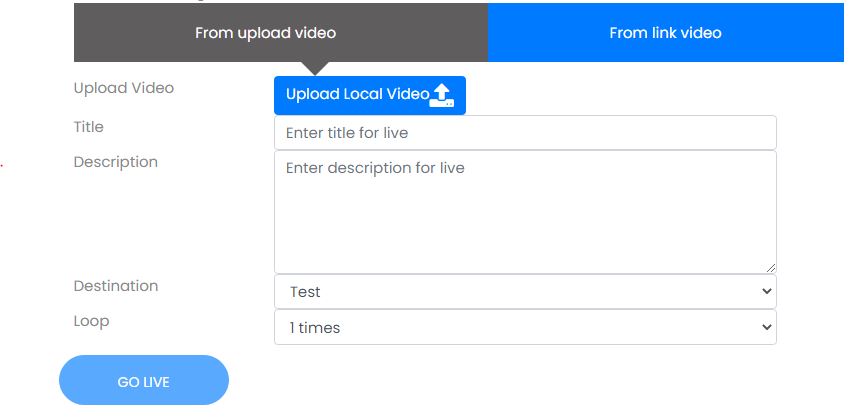858x420 pixels.
Task: Expand the Destination dropdown arrow
Action: click(x=767, y=291)
